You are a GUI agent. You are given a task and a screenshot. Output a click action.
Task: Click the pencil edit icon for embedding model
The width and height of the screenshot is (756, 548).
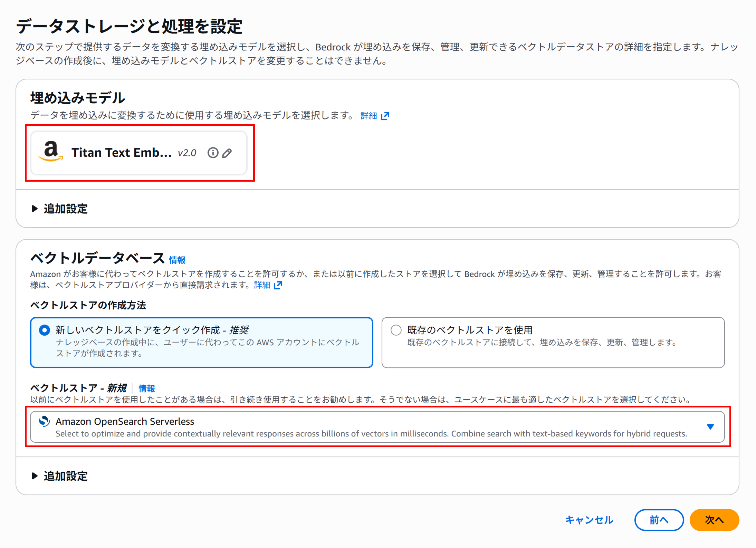tap(227, 153)
